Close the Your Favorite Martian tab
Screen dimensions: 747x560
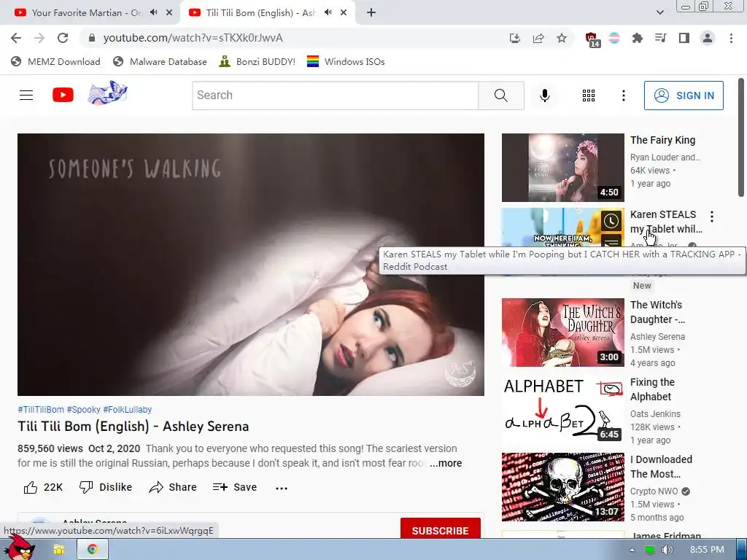tap(169, 13)
